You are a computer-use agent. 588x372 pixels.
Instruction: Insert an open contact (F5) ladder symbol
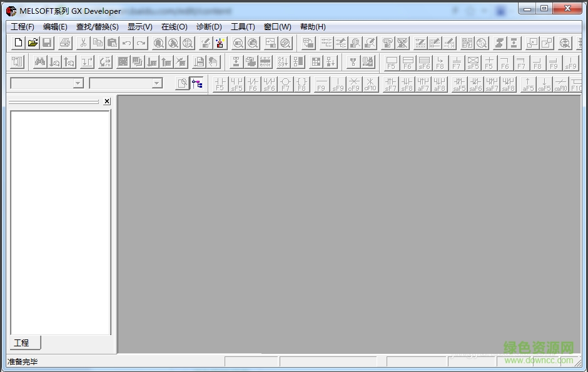point(220,84)
